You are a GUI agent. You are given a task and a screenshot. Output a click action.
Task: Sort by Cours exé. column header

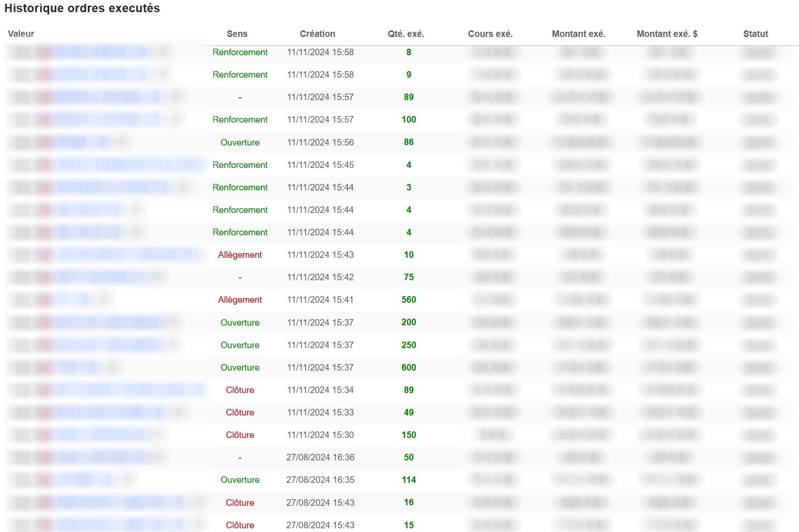coord(490,34)
